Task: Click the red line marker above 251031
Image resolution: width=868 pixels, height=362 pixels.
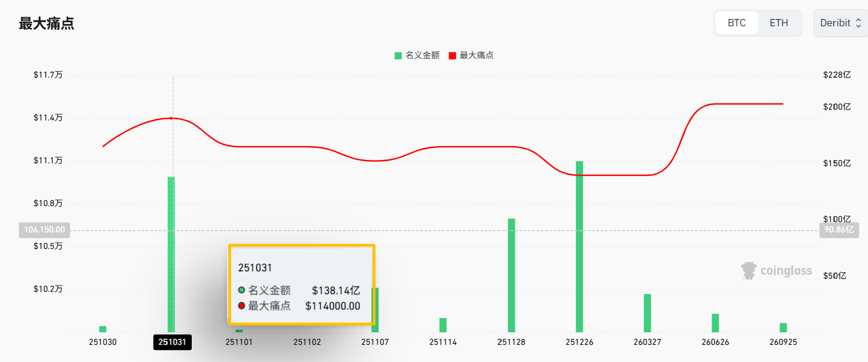Action: pyautogui.click(x=171, y=118)
